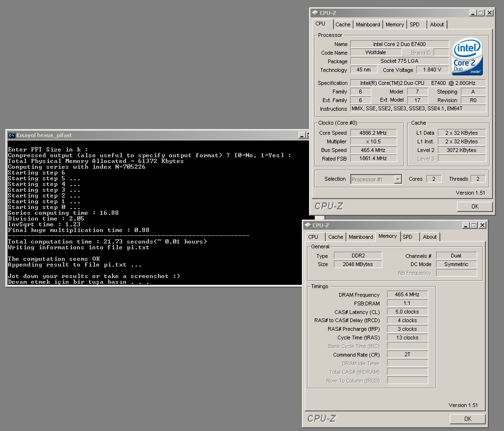Open Mainboard tab in lower CPU-Z window

click(361, 237)
